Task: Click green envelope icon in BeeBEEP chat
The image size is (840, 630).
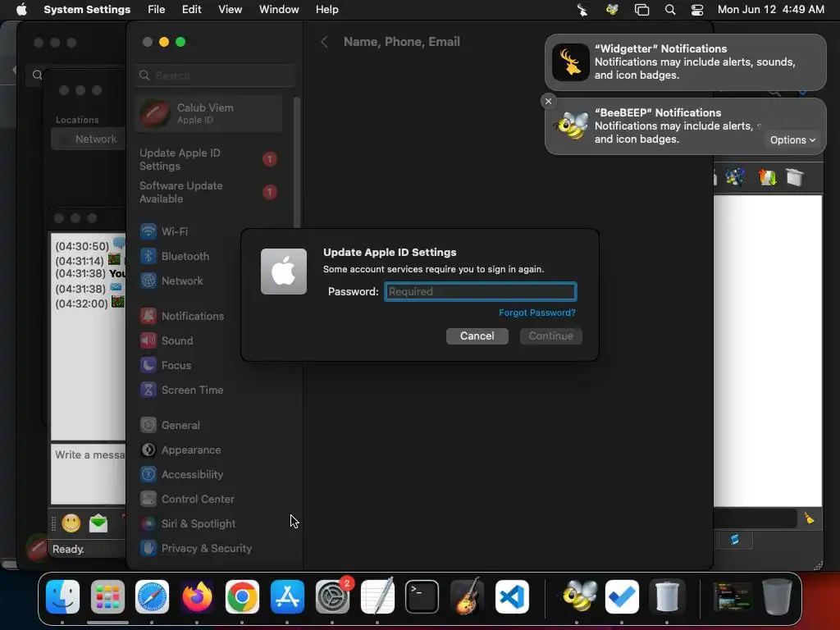Action: (x=98, y=523)
